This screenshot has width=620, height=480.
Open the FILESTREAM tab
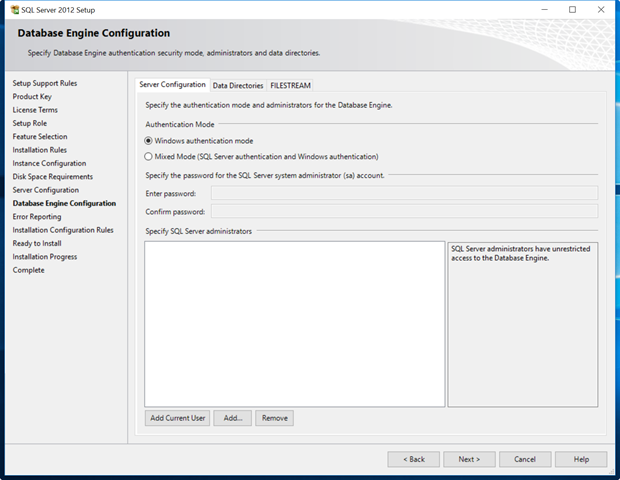pyautogui.click(x=289, y=86)
